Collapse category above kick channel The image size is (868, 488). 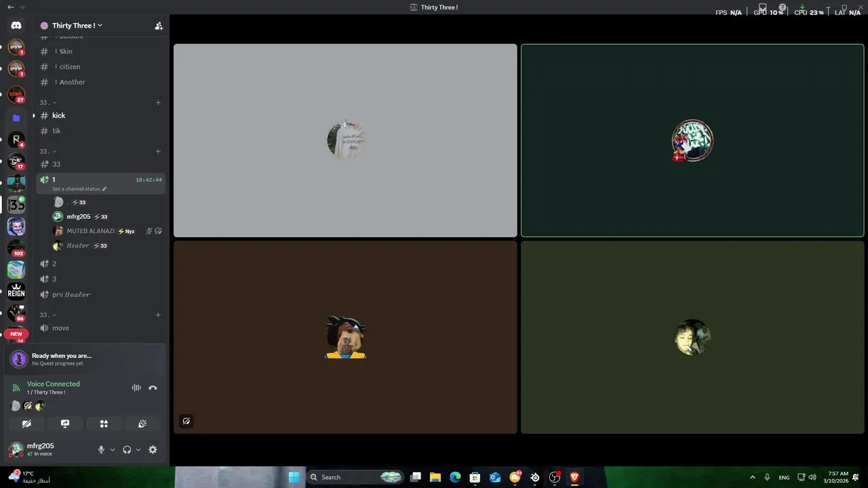[x=47, y=103]
